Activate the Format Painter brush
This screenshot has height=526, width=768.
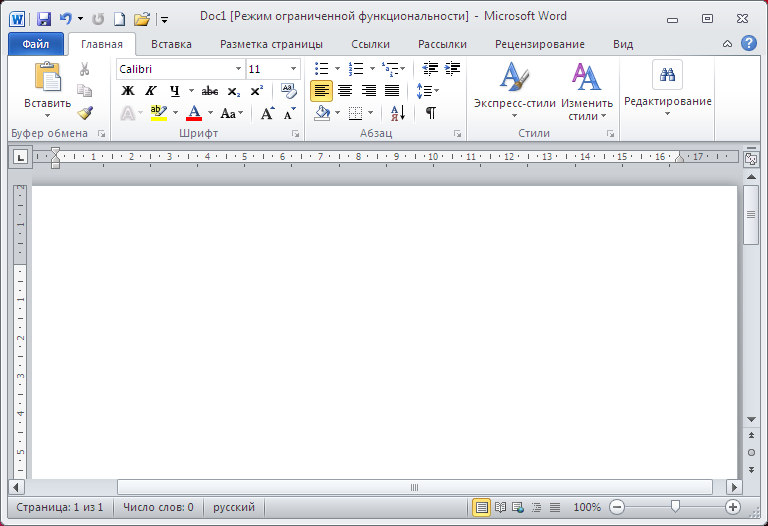tap(85, 113)
